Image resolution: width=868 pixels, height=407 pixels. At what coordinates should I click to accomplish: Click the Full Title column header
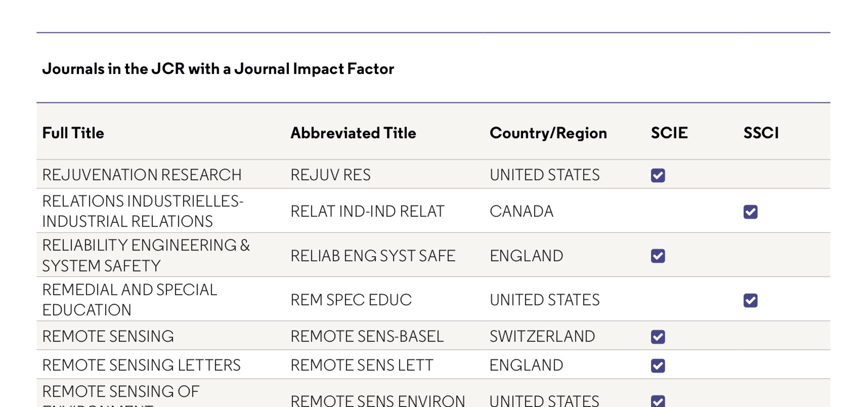click(x=73, y=133)
